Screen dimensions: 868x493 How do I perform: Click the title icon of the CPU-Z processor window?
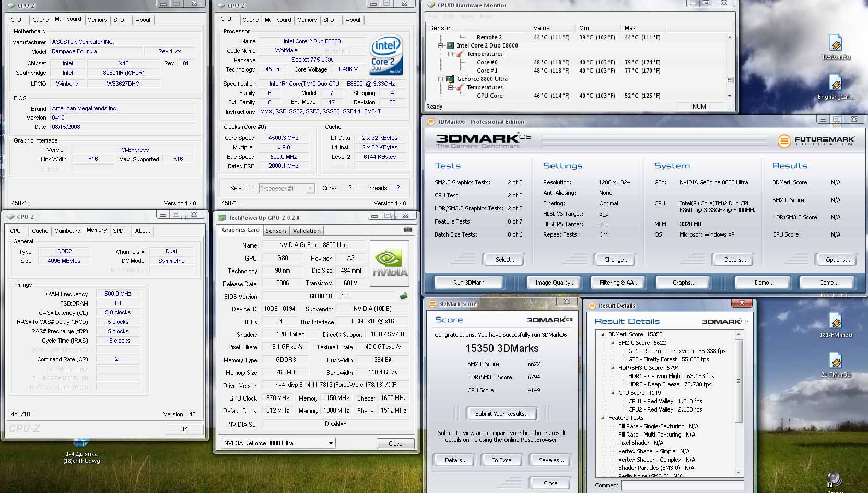(221, 6)
